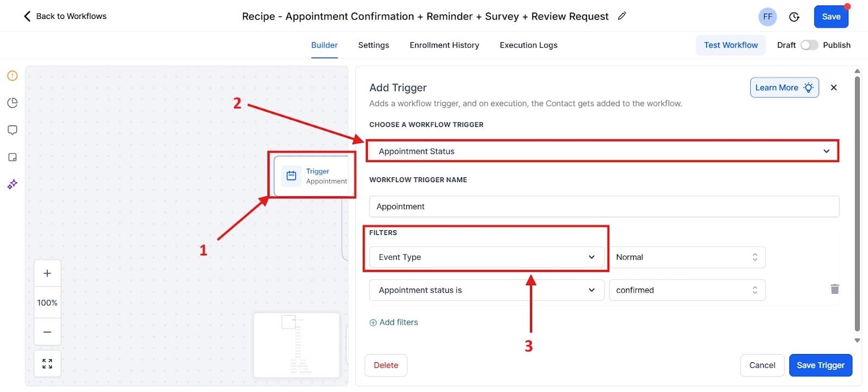Screen dimensions: 868x392
Task: Open the Event Type filter dropdown
Action: tap(487, 257)
